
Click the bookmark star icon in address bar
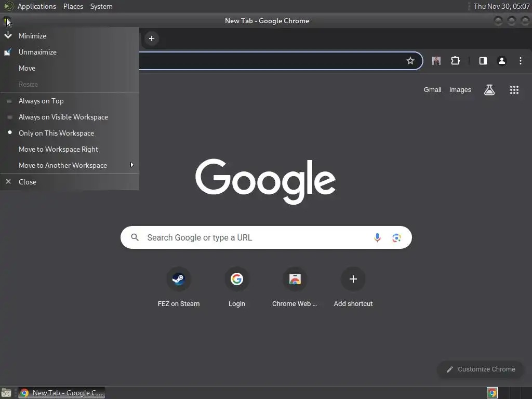[410, 61]
